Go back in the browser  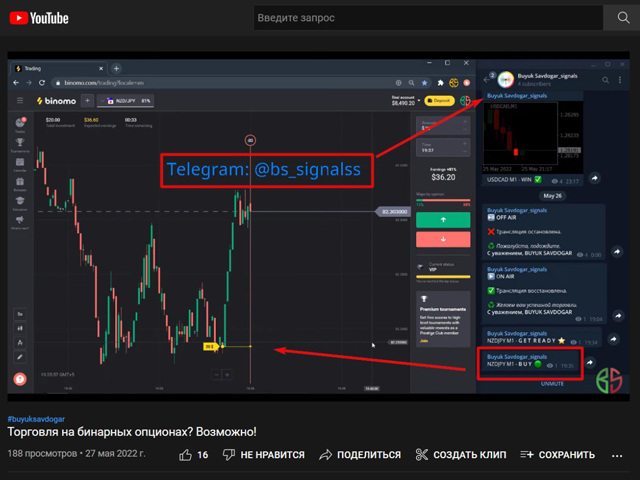pos(16,83)
